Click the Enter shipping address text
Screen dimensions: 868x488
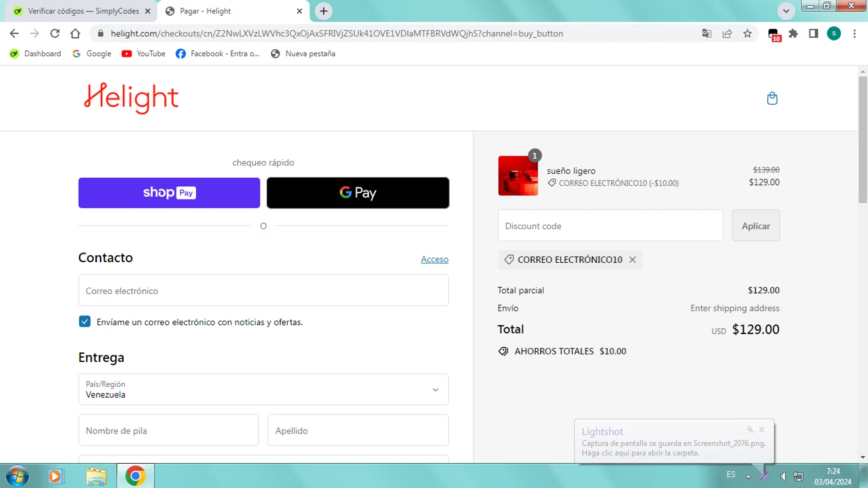[735, 308]
